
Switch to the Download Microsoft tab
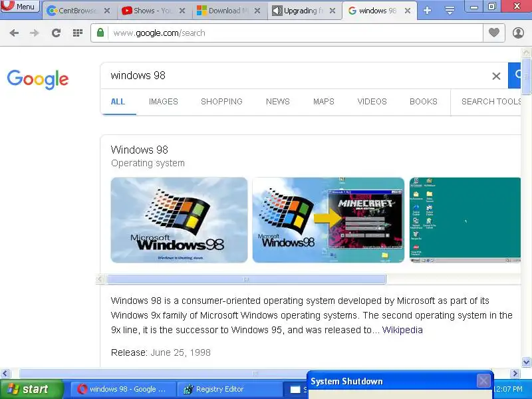click(229, 11)
